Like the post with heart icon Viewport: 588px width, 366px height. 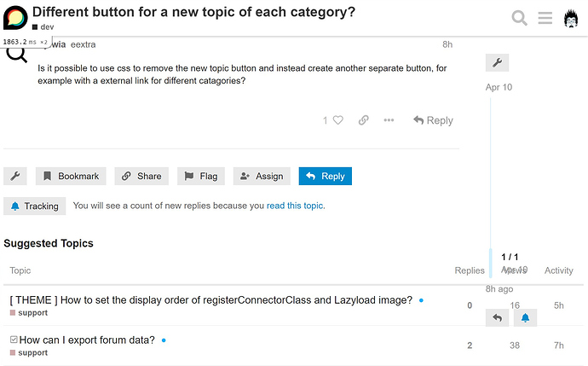(338, 120)
